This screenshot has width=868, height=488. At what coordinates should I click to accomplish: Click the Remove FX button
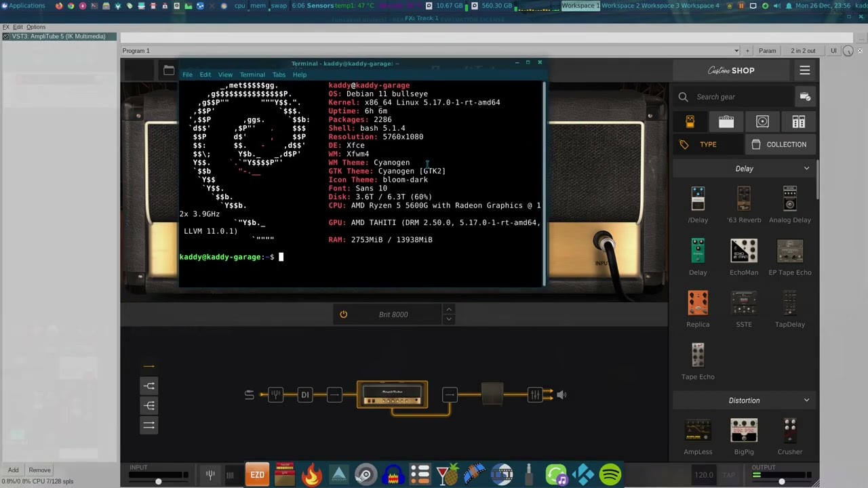[39, 470]
